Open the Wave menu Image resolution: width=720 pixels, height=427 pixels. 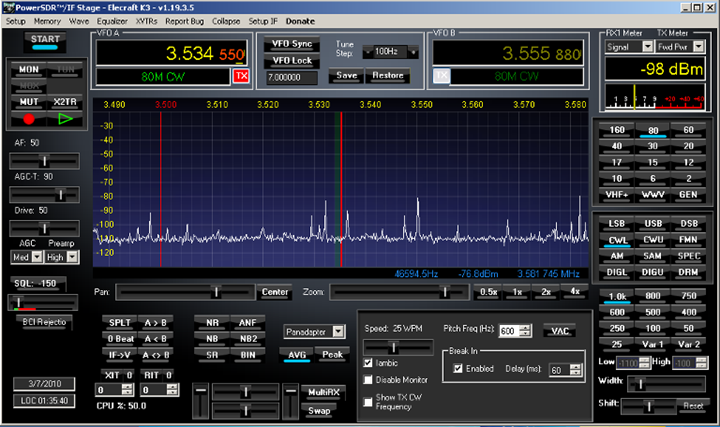pos(79,21)
